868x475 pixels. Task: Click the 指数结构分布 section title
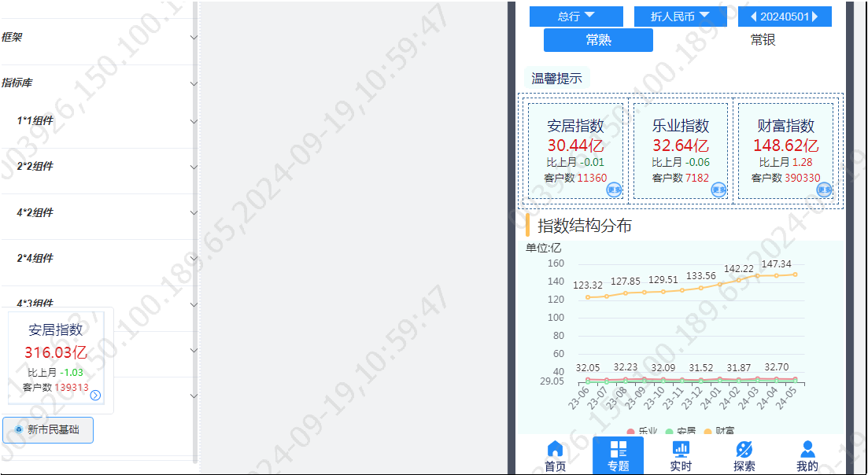coord(585,226)
